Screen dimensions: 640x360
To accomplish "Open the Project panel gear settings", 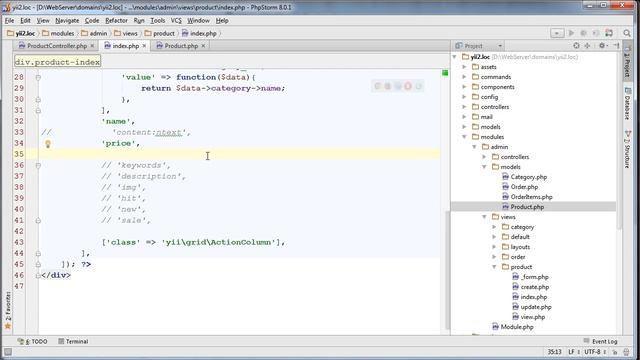I will coord(602,46).
